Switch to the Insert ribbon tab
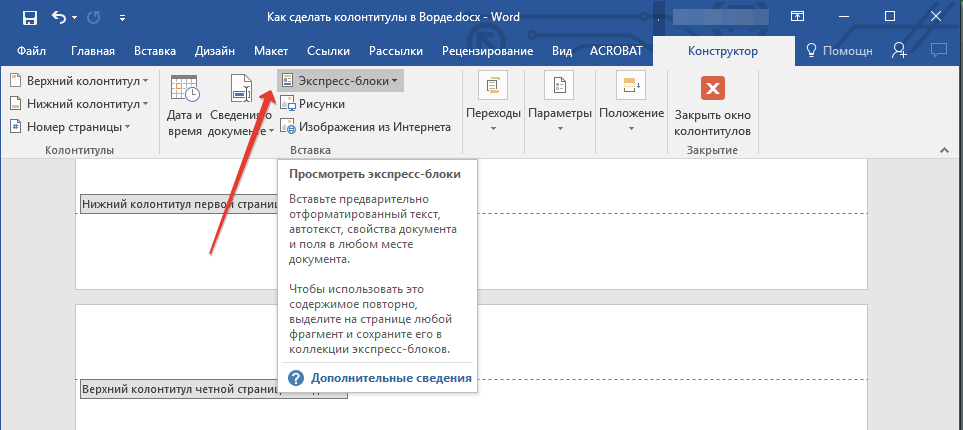963x430 pixels. tap(153, 51)
